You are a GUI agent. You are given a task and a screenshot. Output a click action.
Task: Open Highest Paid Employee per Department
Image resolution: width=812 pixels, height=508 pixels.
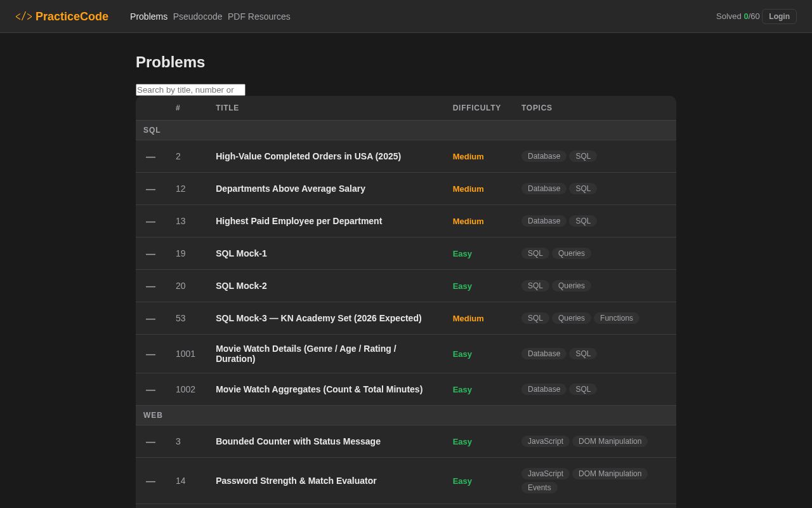tap(299, 221)
